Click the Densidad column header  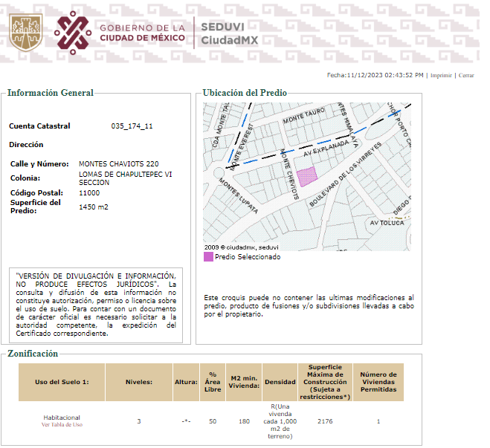[280, 382]
